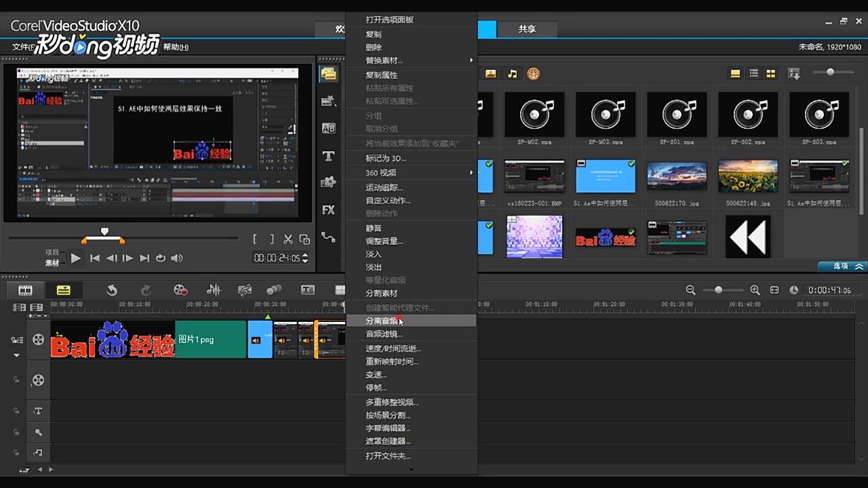
Task: Toggle music track lock icon
Action: 16,452
